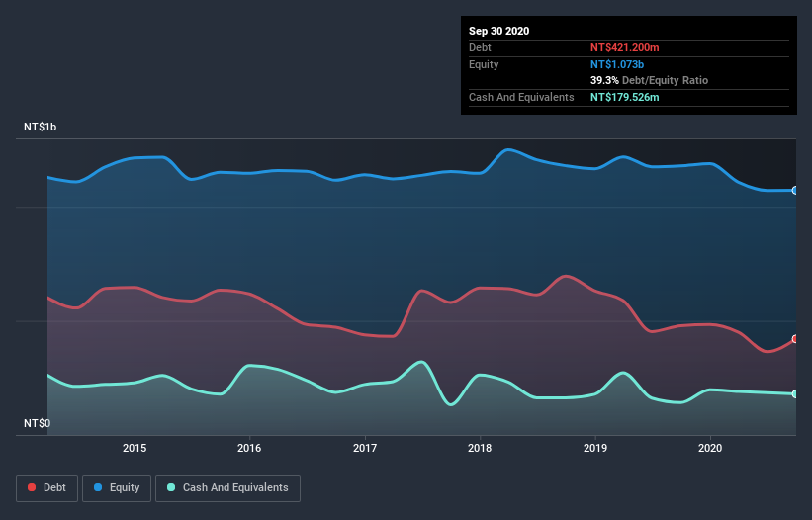Click the Equity end-of-line data point marker
Viewport: 812px width, 520px height.
[795, 191]
